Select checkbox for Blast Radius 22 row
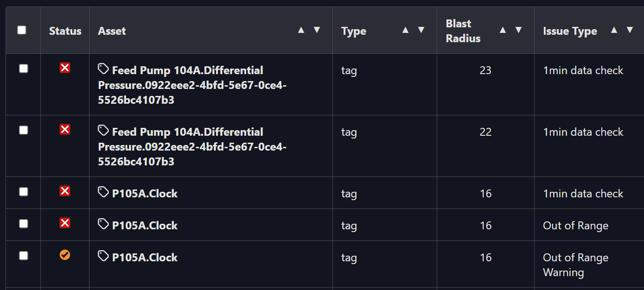The width and height of the screenshot is (644, 290). (x=23, y=130)
